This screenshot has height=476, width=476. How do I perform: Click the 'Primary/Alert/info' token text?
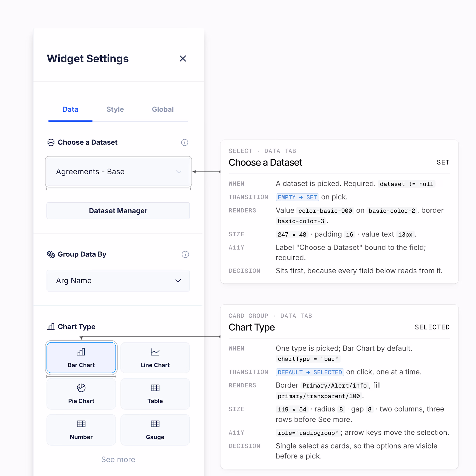tap(334, 386)
